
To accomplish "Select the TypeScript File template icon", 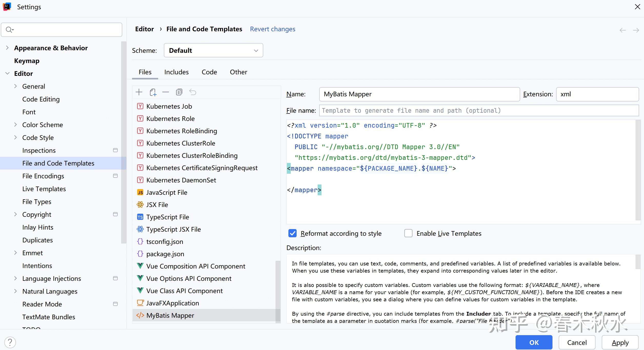I will 140,217.
